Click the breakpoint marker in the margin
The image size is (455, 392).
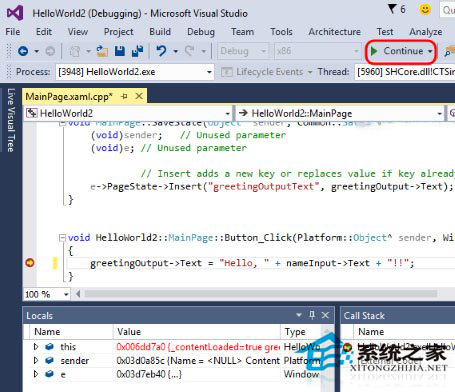[30, 263]
